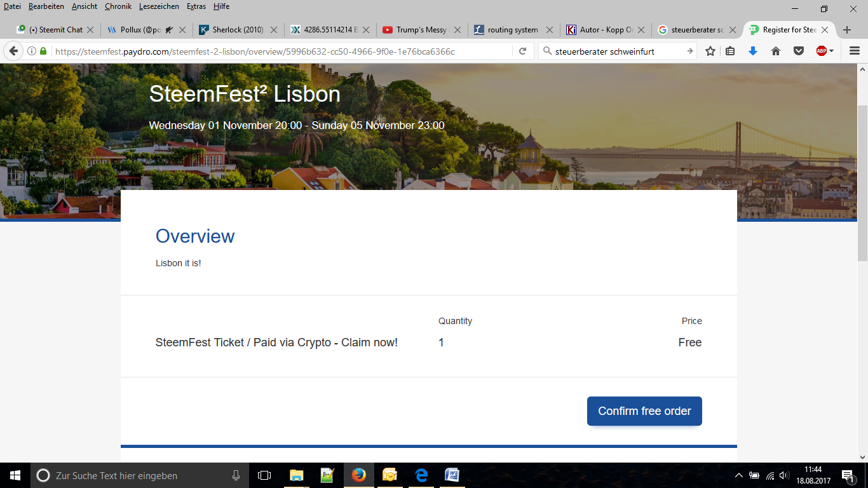Open the notepad app with green checkmark in taskbar
The width and height of the screenshot is (868, 488).
328,475
